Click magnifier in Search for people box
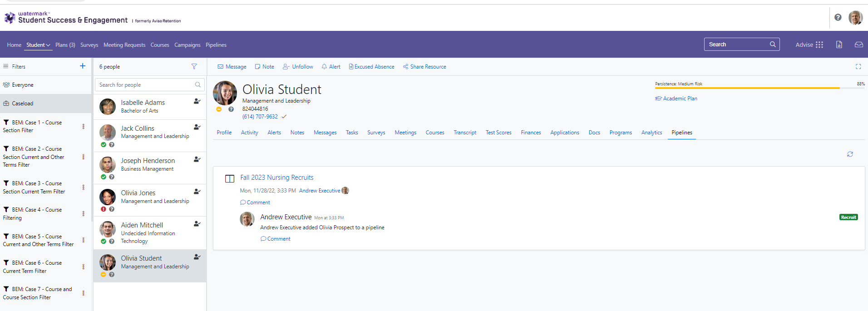868x311 pixels. coord(198,84)
